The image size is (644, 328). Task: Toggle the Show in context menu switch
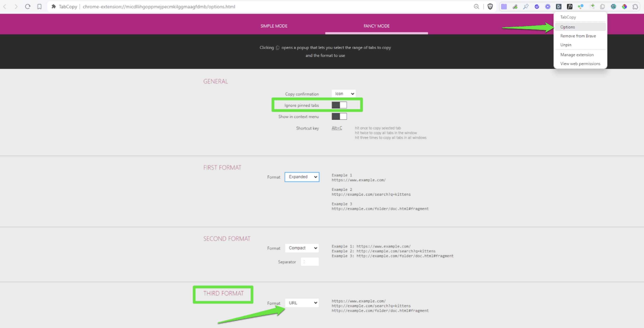pyautogui.click(x=339, y=116)
